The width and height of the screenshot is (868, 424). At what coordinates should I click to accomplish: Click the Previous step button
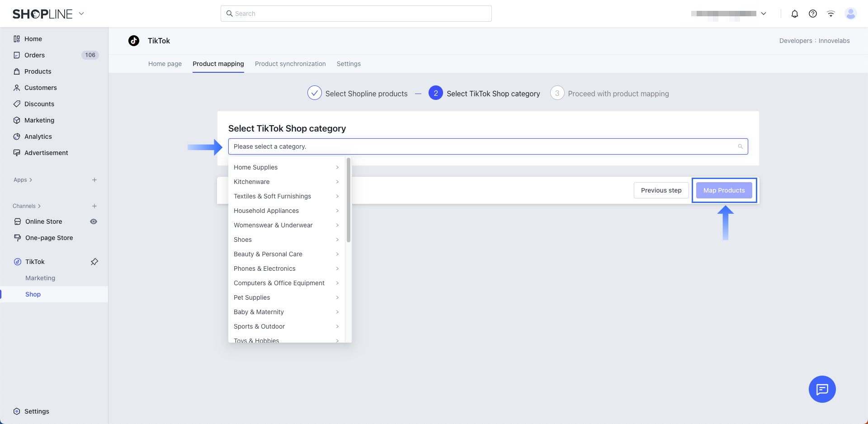point(661,190)
